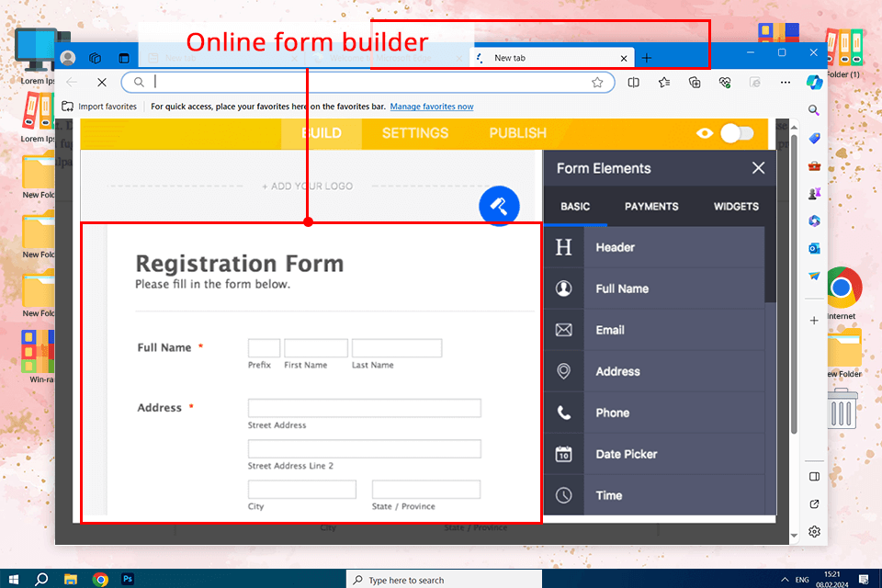Open the Favorites list icon
This screenshot has height=588, width=882.
pyautogui.click(x=663, y=82)
